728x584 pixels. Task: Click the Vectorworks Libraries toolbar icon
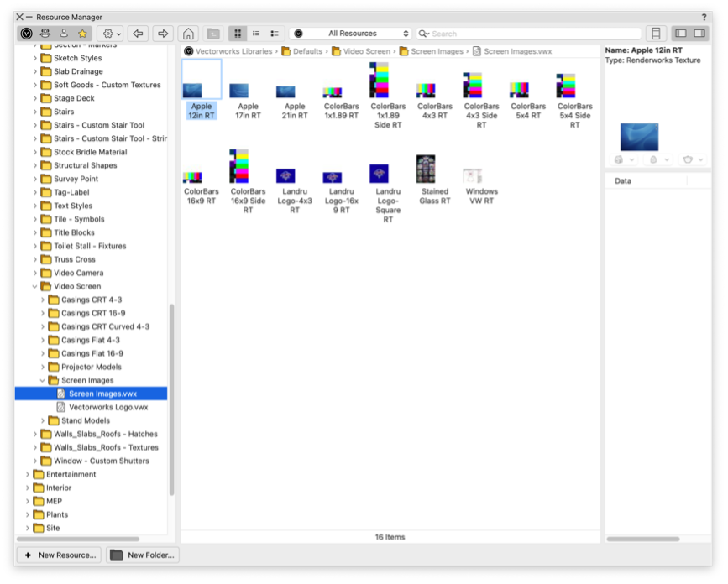coord(26,34)
